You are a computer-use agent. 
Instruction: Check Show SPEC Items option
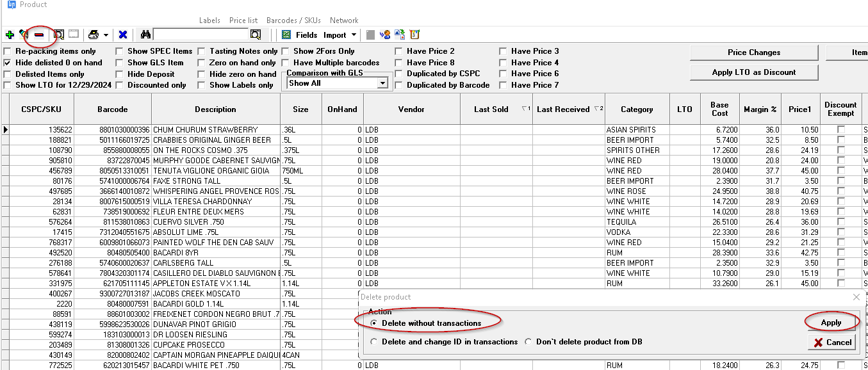(x=119, y=51)
